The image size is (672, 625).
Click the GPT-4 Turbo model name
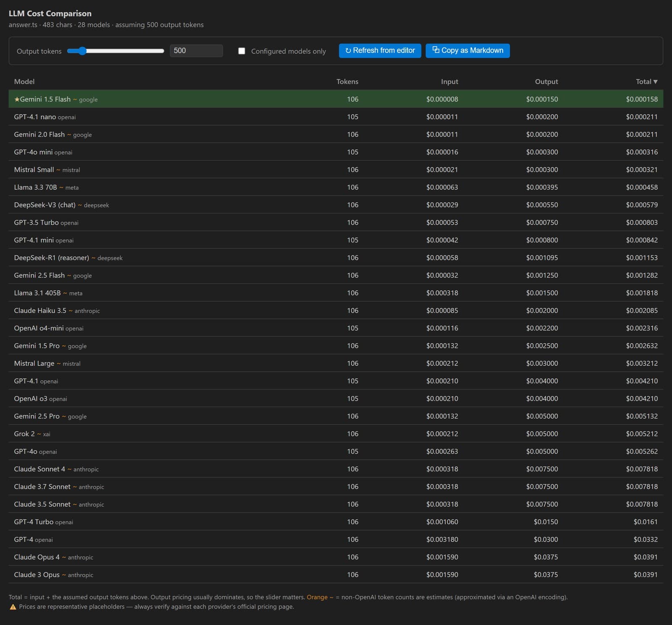click(34, 523)
